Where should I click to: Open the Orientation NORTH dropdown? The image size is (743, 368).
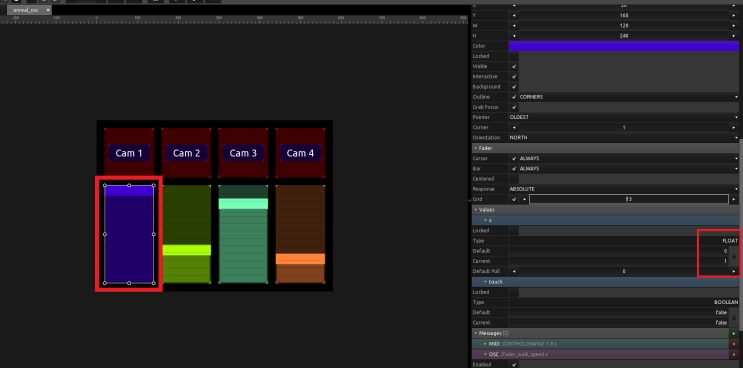tap(624, 138)
